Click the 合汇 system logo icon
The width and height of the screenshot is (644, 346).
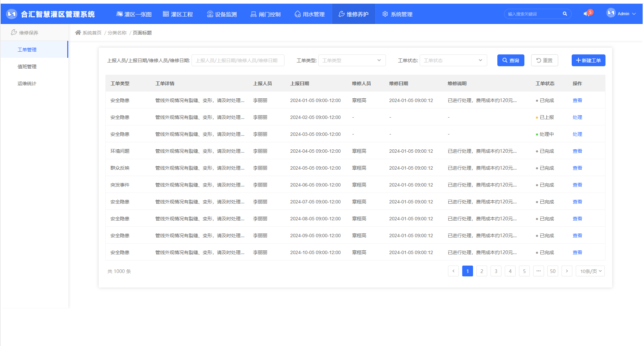(11, 14)
